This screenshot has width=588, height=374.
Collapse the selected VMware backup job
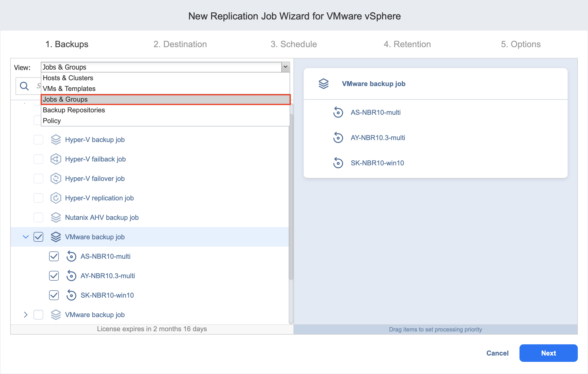pyautogui.click(x=26, y=237)
